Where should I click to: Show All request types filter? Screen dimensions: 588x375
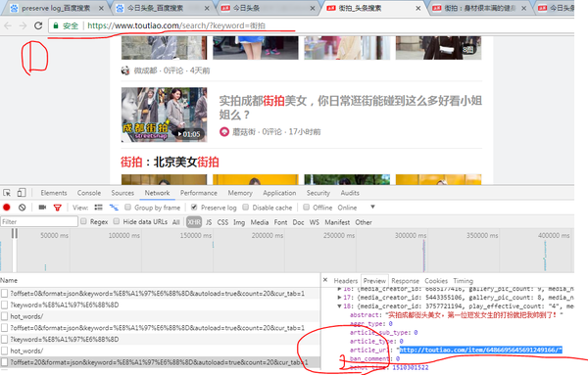tap(175, 222)
